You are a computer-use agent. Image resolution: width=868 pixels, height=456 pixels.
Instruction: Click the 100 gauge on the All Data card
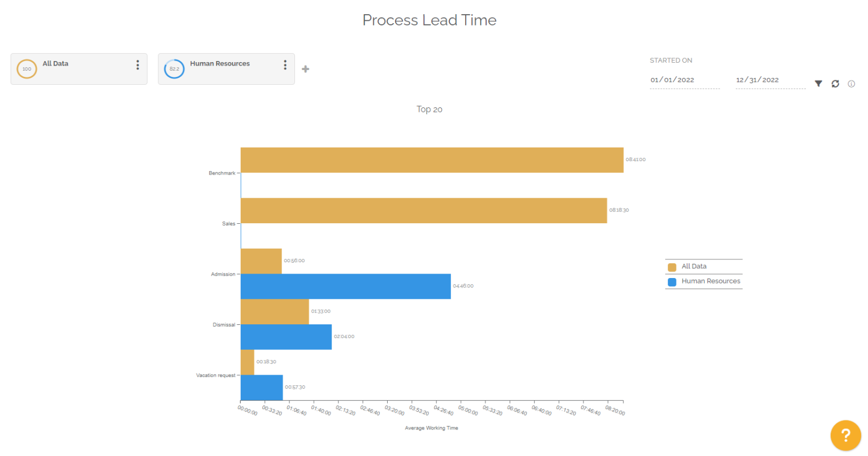(x=27, y=68)
